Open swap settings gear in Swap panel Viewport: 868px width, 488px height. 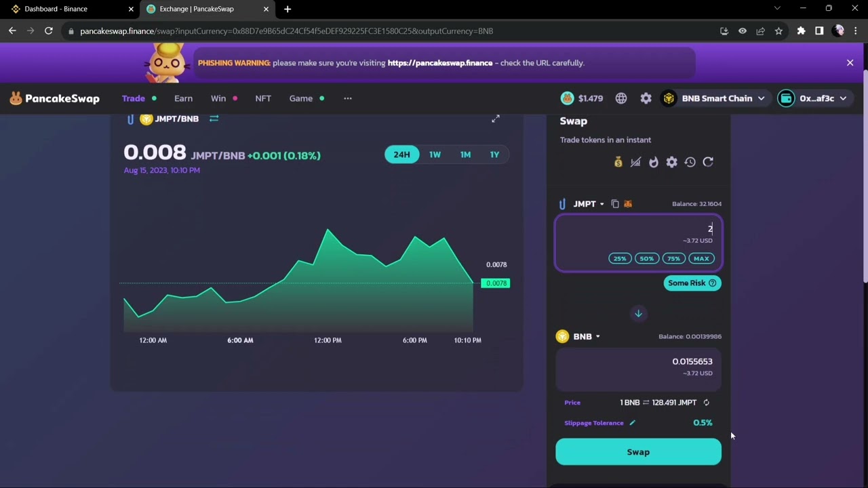tap(671, 162)
